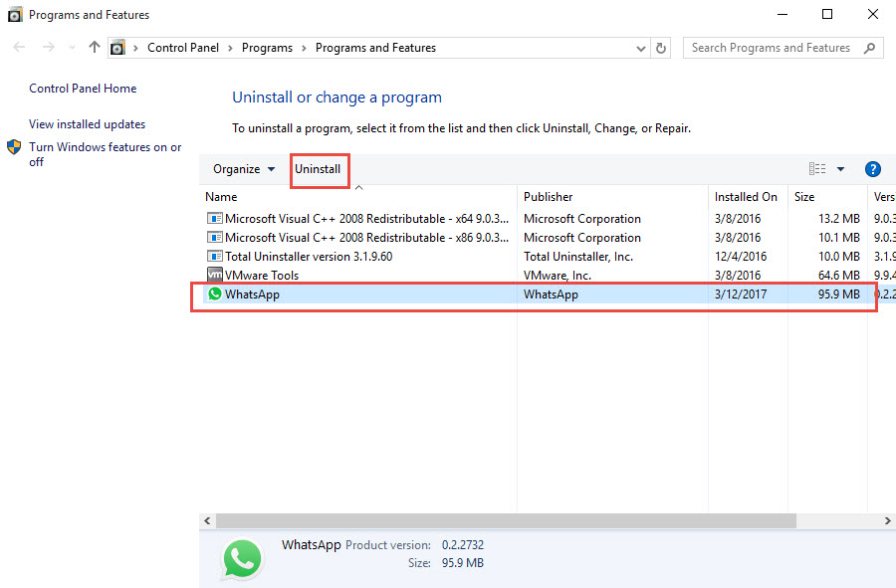896x588 pixels.
Task: Close the Programs and Features window
Action: point(872,14)
